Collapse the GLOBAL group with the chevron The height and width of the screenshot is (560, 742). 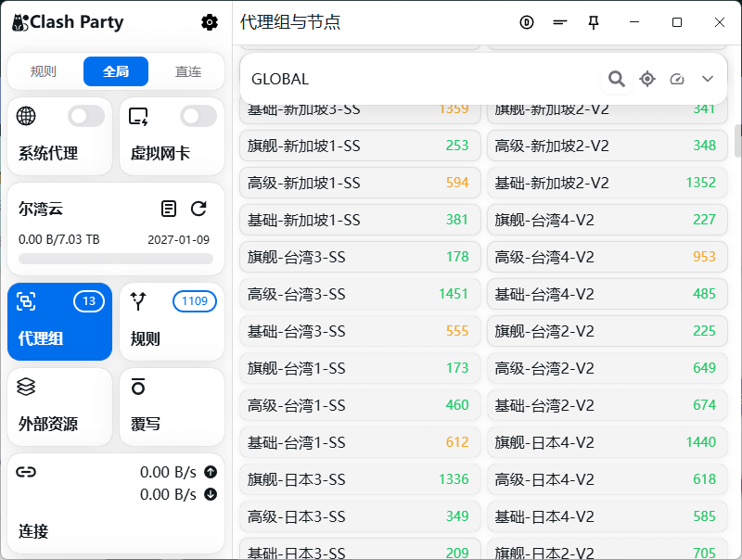click(x=709, y=80)
